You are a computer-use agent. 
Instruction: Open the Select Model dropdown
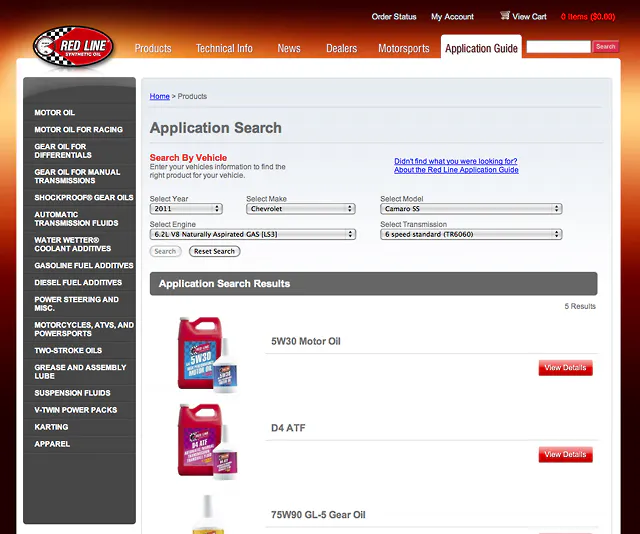pyautogui.click(x=470, y=209)
